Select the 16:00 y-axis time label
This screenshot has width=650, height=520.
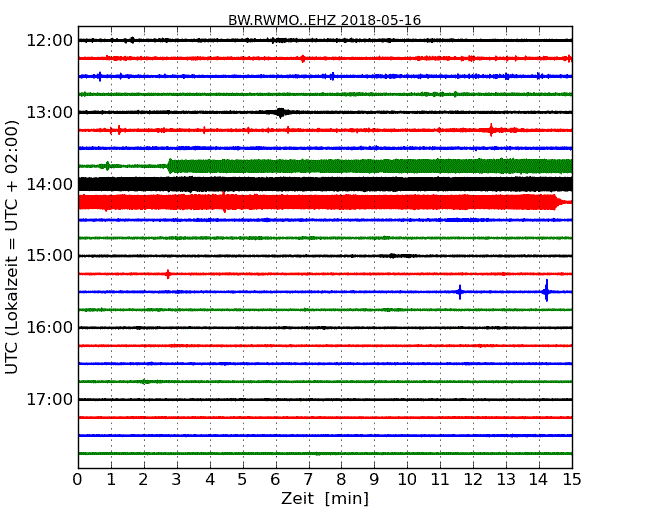coord(49,328)
